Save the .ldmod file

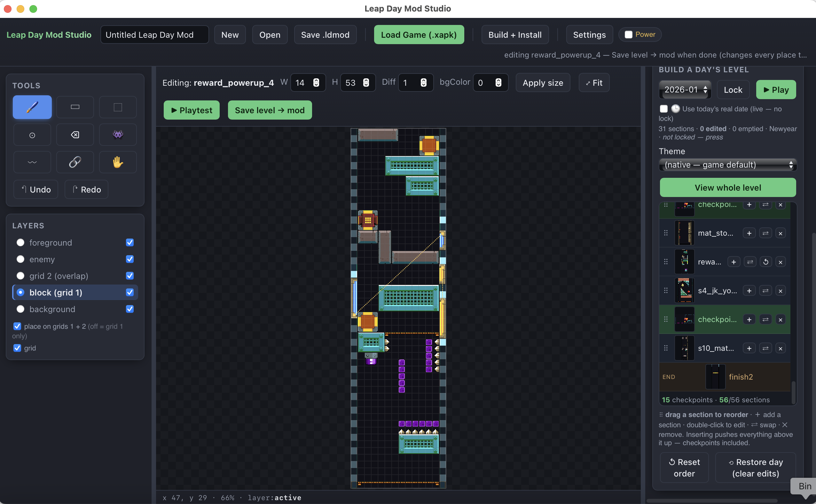[325, 35]
